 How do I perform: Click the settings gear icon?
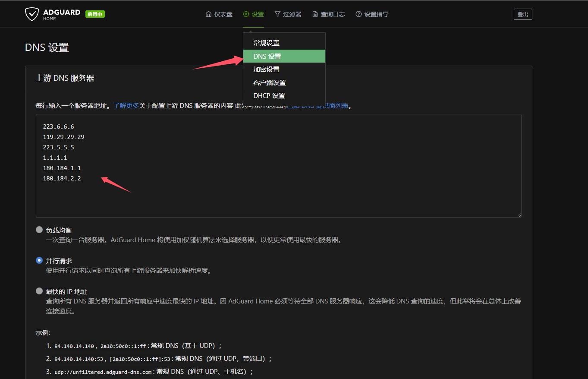pyautogui.click(x=246, y=14)
